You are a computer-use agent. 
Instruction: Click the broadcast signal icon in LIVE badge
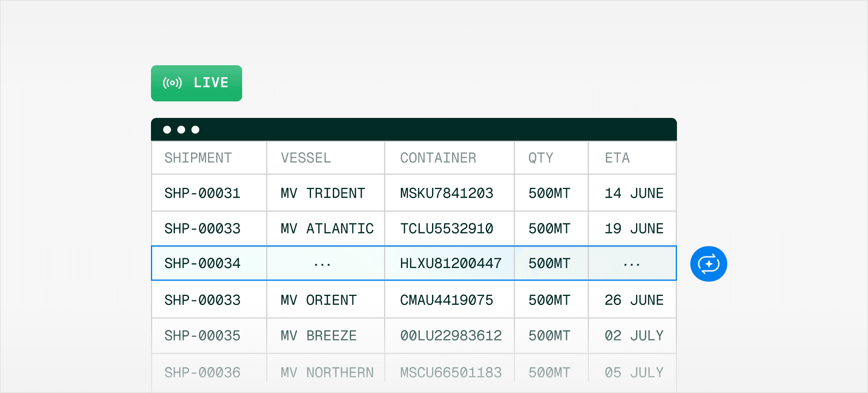pos(173,83)
